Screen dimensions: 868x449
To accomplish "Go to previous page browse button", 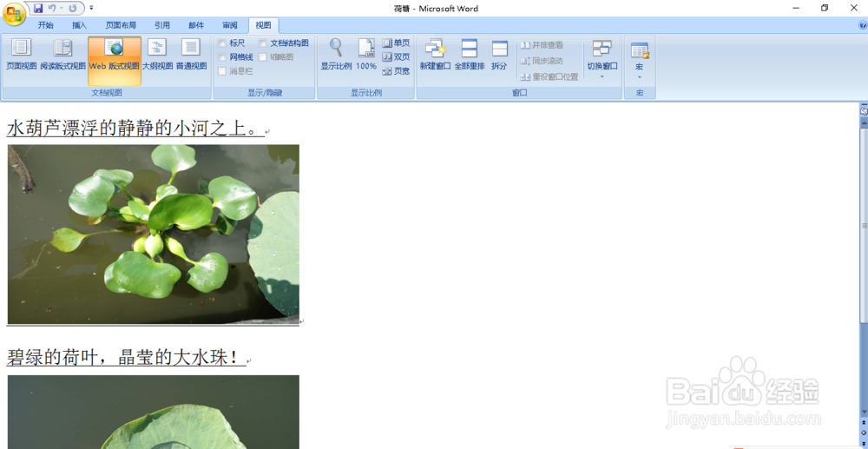I will [x=863, y=422].
